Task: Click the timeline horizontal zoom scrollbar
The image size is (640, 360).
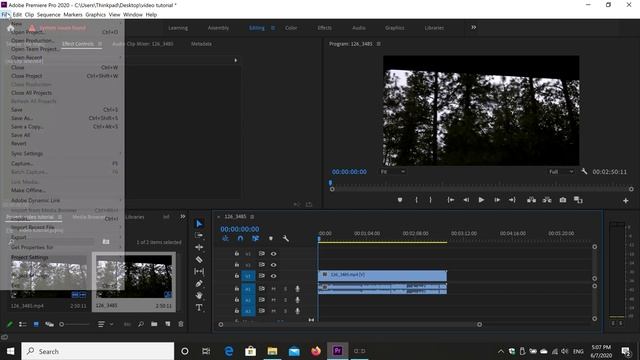Action: coord(350,324)
